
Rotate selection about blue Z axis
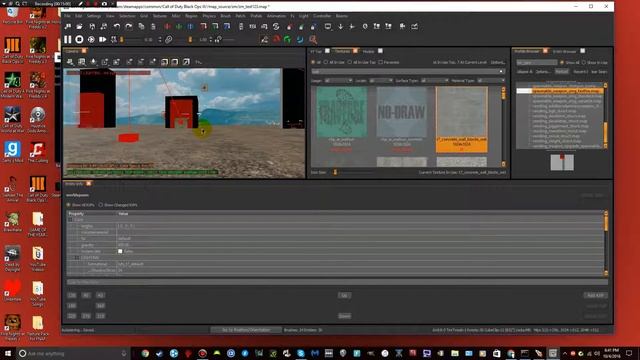(x=227, y=27)
